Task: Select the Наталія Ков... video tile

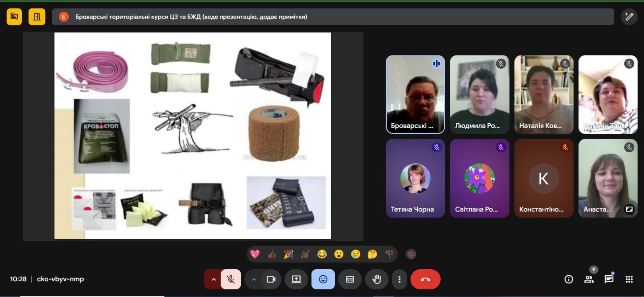Action: [544, 94]
